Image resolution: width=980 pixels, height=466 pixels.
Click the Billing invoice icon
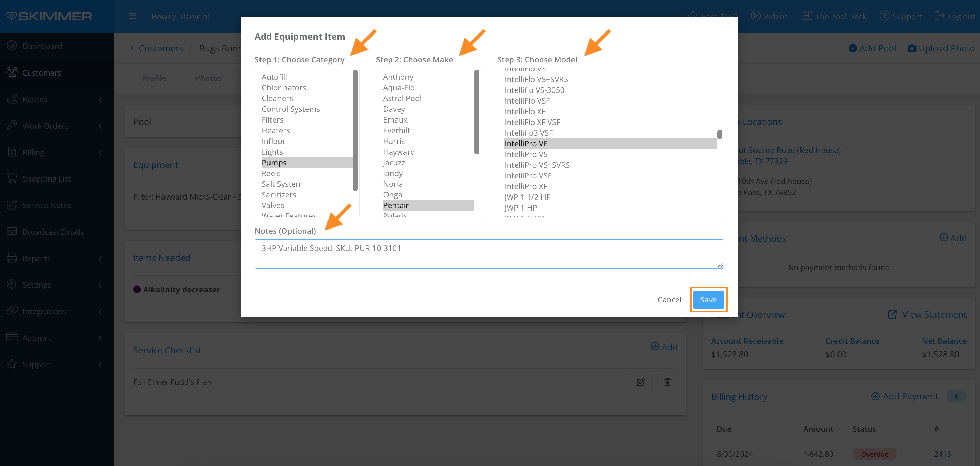pyautogui.click(x=12, y=152)
